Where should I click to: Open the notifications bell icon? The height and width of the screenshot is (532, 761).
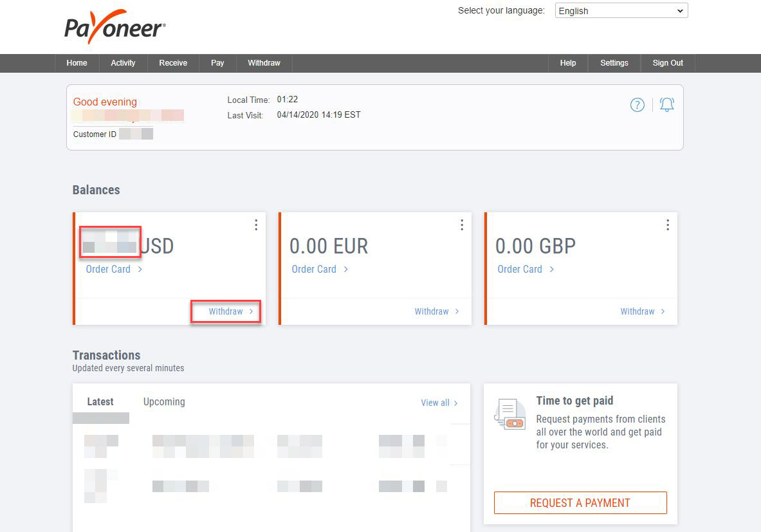pos(667,104)
